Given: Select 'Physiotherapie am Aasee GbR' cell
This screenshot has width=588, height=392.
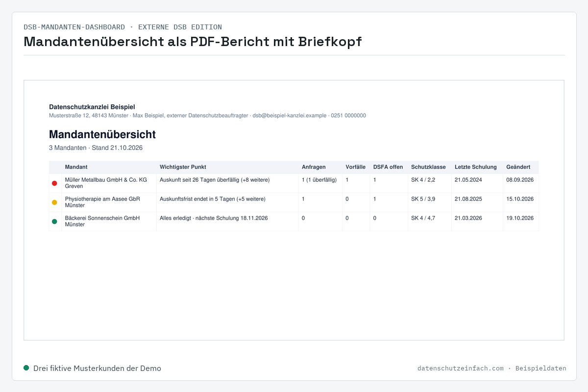Looking at the screenshot, I should (x=109, y=202).
